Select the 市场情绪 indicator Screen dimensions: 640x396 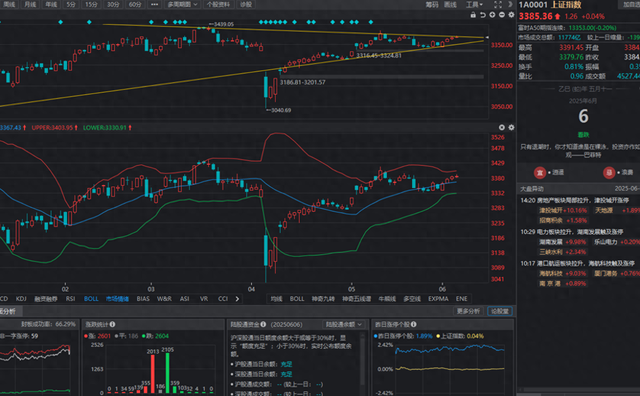coord(117,299)
